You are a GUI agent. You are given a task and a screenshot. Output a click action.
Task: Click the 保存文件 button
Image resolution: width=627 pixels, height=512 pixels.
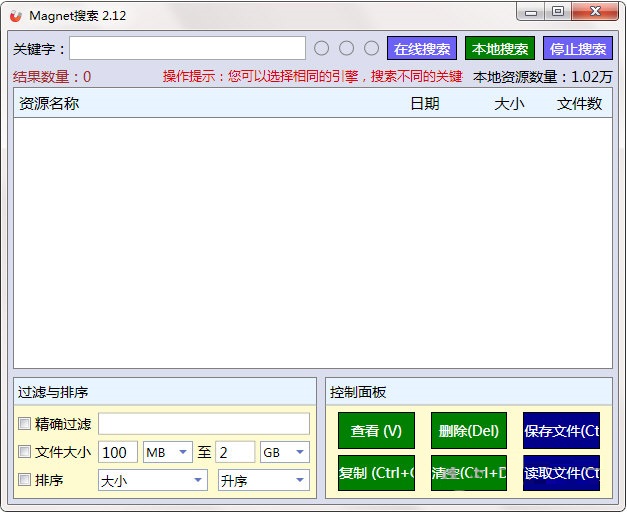coord(561,430)
